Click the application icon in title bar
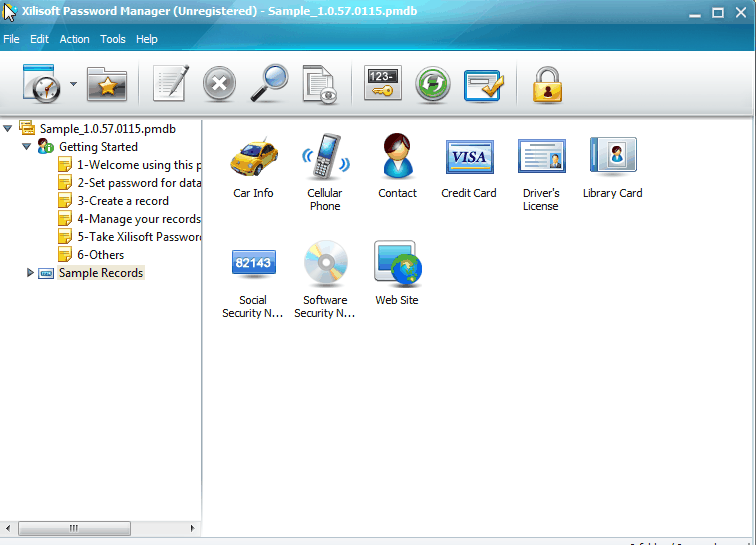Screen dimensions: 756x545 (x=10, y=12)
